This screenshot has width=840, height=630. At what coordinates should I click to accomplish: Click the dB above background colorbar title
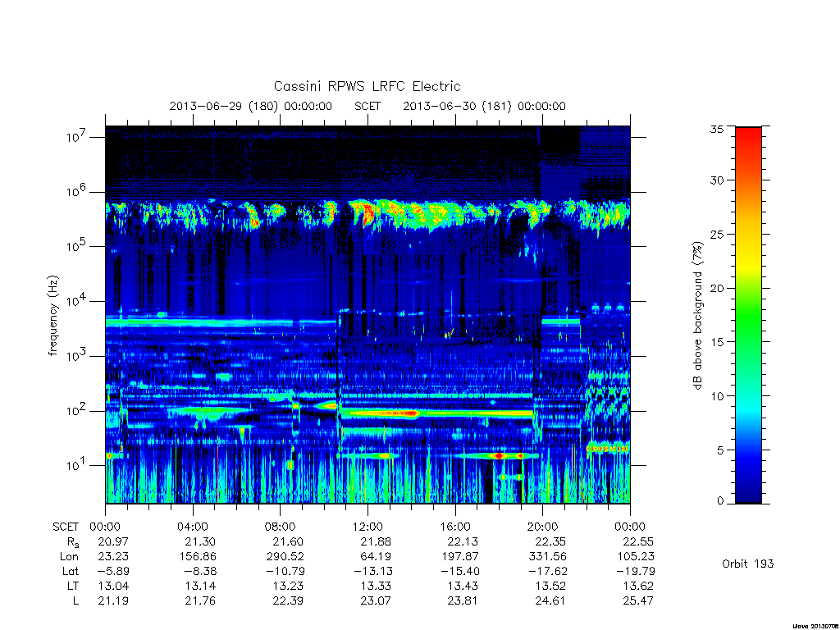pos(697,315)
